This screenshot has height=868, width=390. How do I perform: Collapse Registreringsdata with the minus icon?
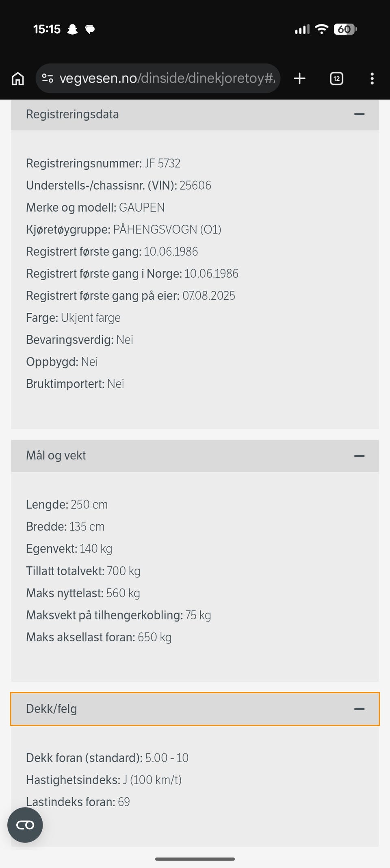pyautogui.click(x=359, y=115)
